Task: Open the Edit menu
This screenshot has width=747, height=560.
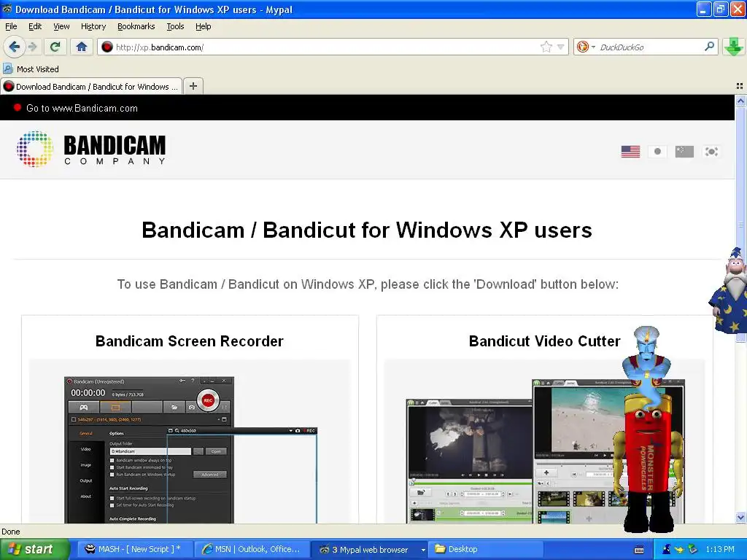Action: (x=35, y=27)
